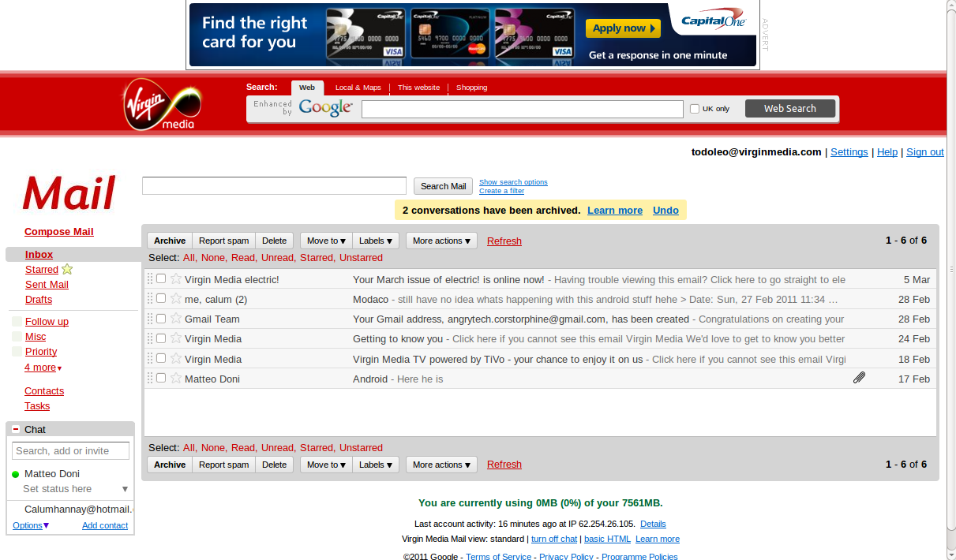The width and height of the screenshot is (956, 560).
Task: Select the Gmail Team email checkbox
Action: tap(161, 319)
